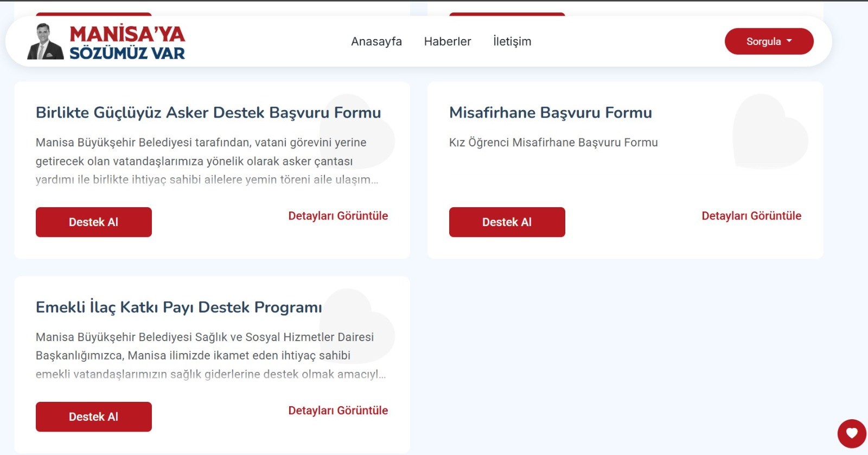Click Destek Al for asker destek form
This screenshot has height=455, width=868.
[93, 222]
